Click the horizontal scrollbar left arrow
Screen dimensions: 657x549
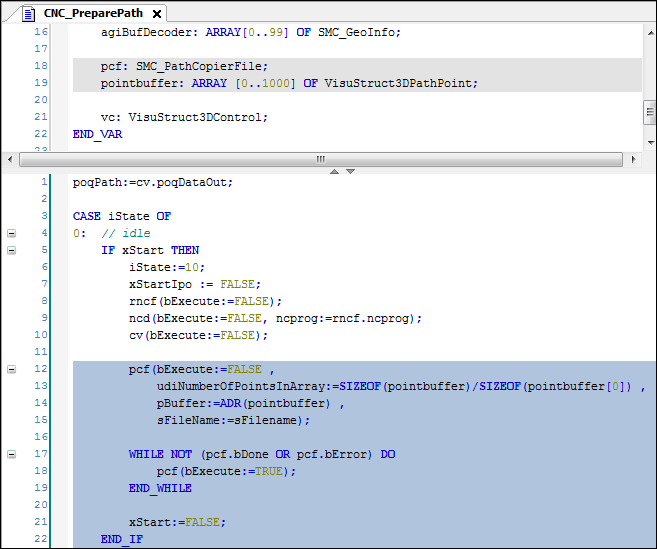coord(11,159)
